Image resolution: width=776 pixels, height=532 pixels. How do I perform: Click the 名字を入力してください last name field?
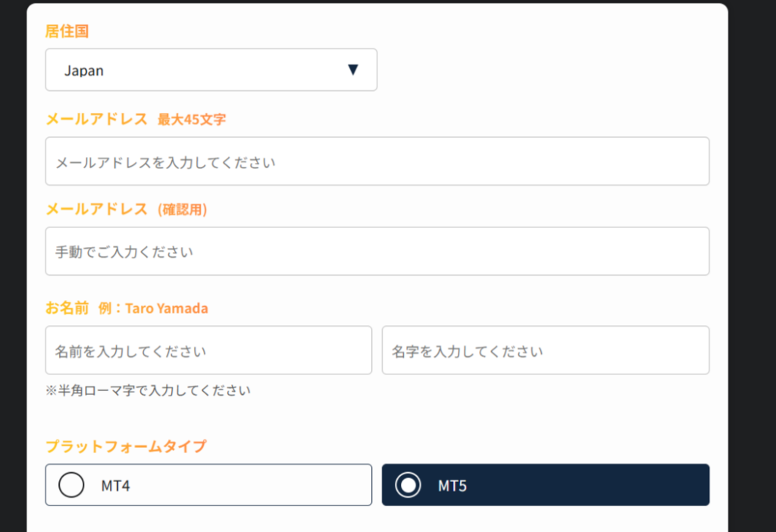click(546, 350)
